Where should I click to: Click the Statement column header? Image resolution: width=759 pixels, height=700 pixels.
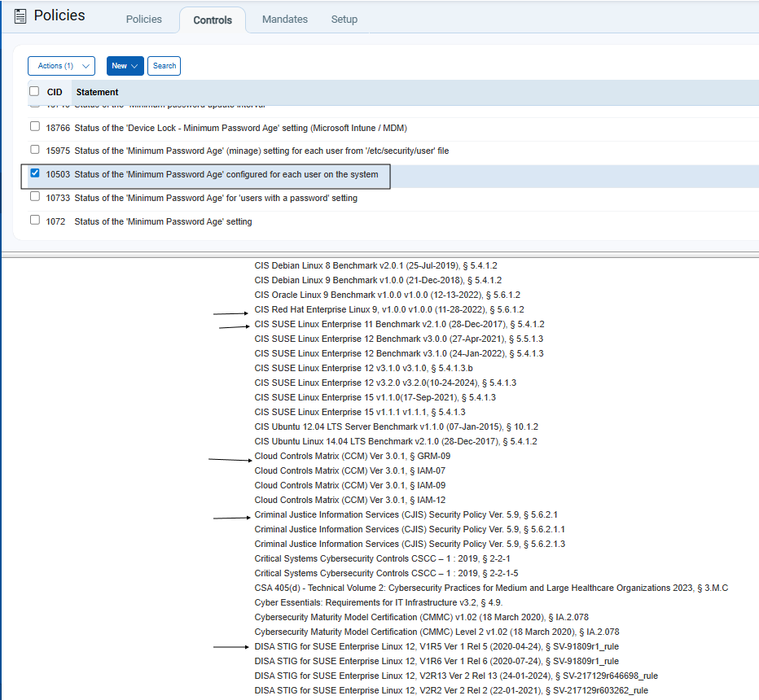[x=97, y=92]
